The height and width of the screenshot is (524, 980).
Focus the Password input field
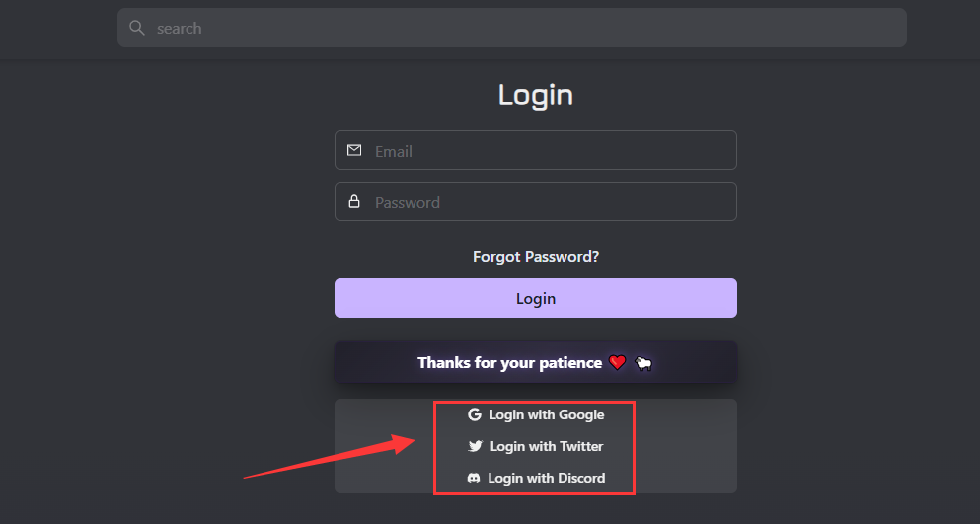(x=536, y=201)
